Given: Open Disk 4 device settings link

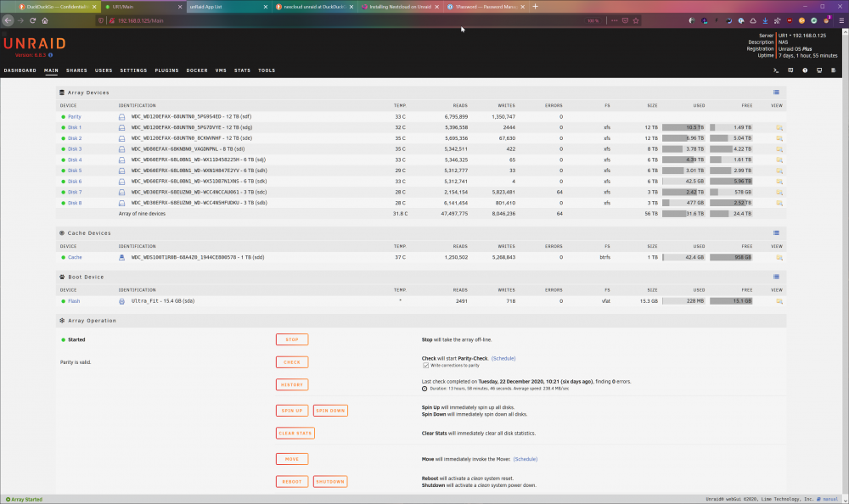Looking at the screenshot, I should [x=75, y=160].
